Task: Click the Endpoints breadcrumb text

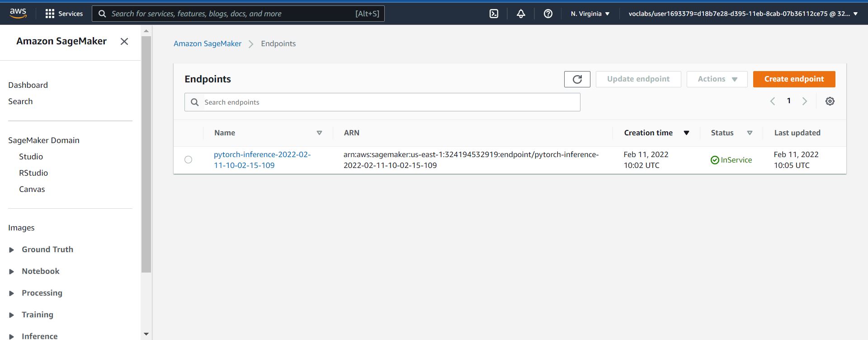Action: point(278,43)
